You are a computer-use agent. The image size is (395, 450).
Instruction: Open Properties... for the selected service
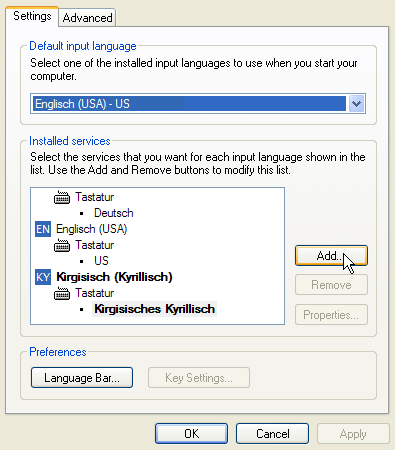(x=331, y=315)
